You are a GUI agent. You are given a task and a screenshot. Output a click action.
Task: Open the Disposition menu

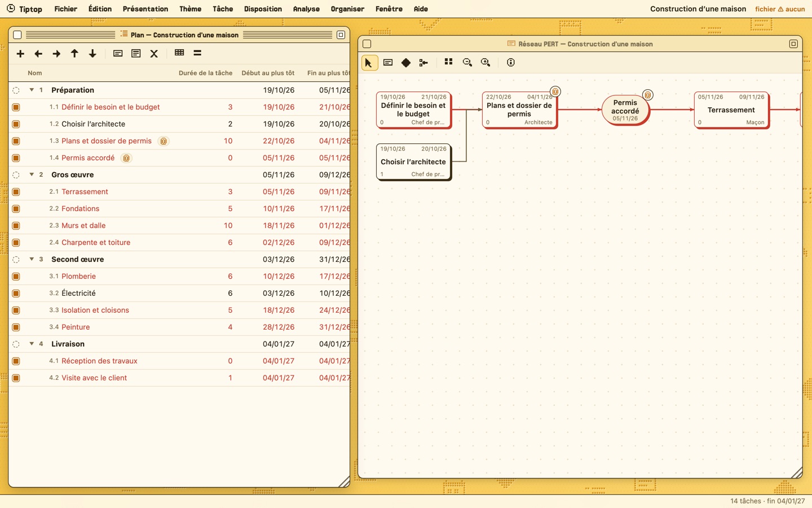[x=263, y=9]
